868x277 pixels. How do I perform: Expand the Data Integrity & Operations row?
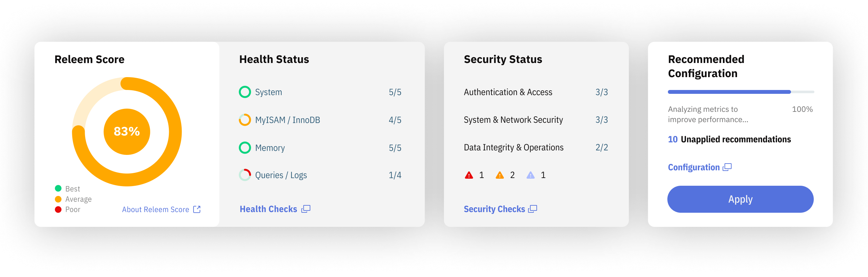click(513, 147)
